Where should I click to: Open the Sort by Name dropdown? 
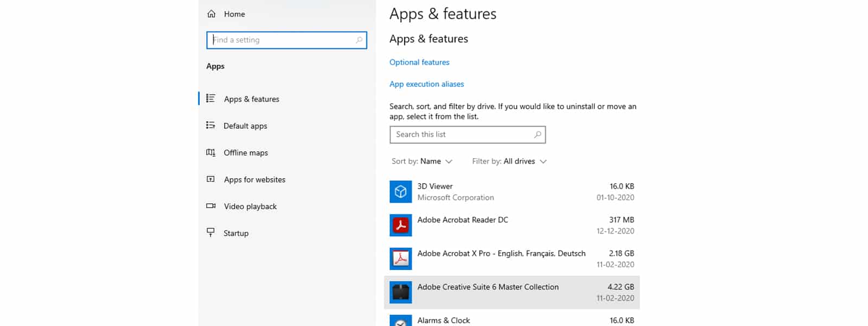(422, 161)
